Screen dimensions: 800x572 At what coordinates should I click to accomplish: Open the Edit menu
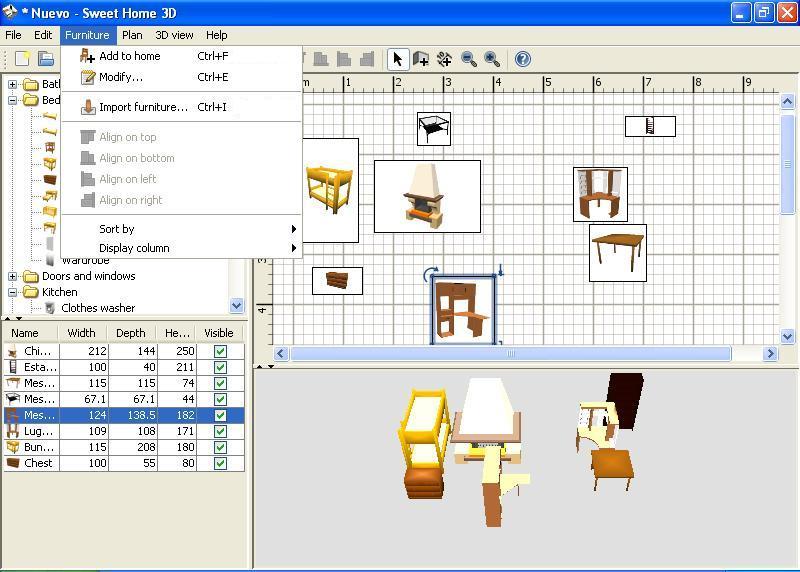[43, 35]
